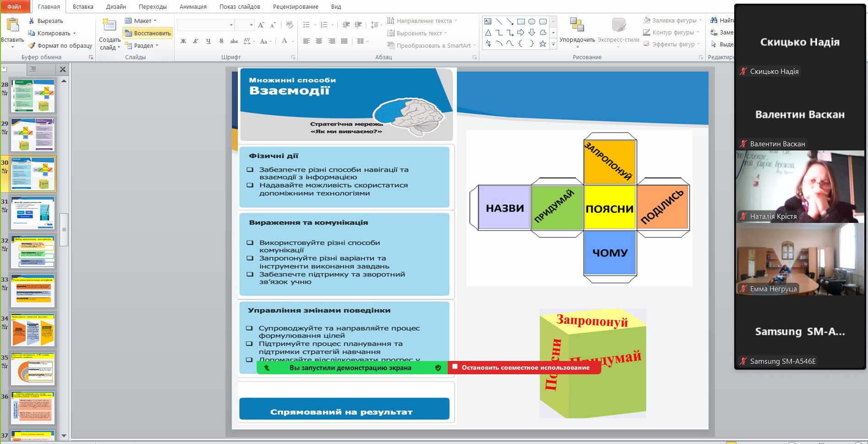Click Наталія Крістя video tile in Zoom panel
Screen dimensions: 868x444
(x=800, y=187)
